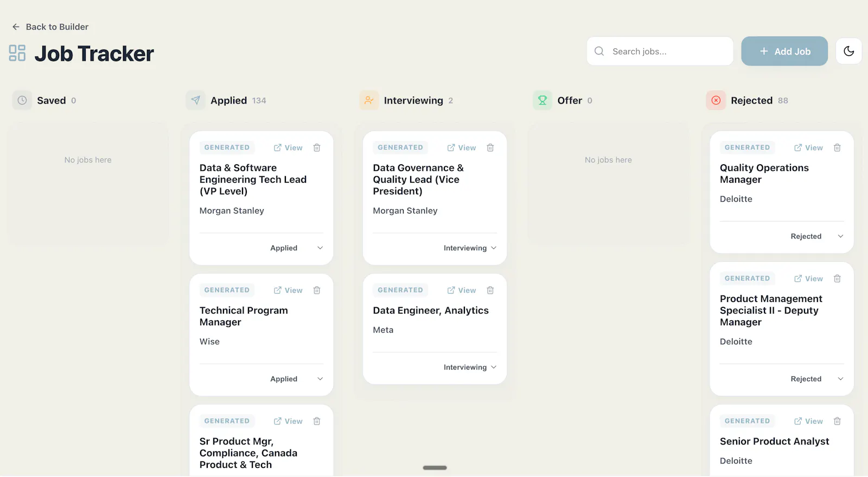Screen dimensions: 868x477
Task: Click the Wise company name
Action: (x=209, y=341)
